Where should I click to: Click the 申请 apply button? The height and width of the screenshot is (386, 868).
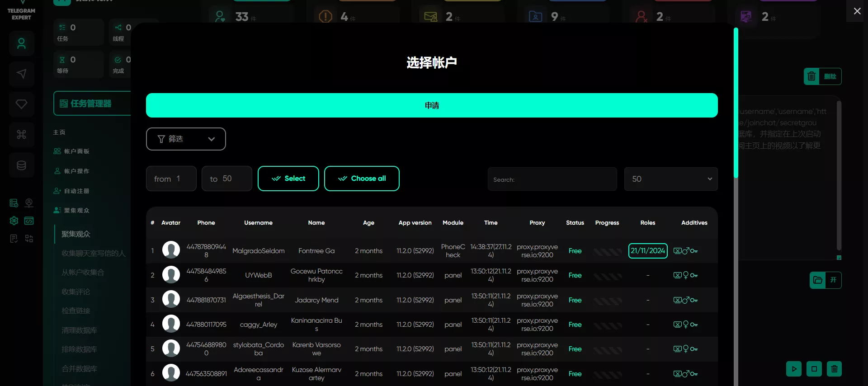[432, 105]
